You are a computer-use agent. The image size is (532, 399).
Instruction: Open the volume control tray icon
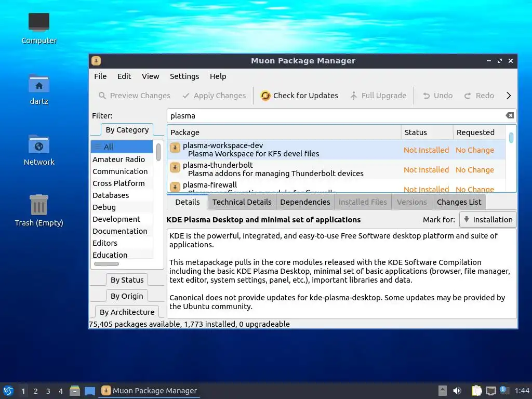click(x=457, y=391)
